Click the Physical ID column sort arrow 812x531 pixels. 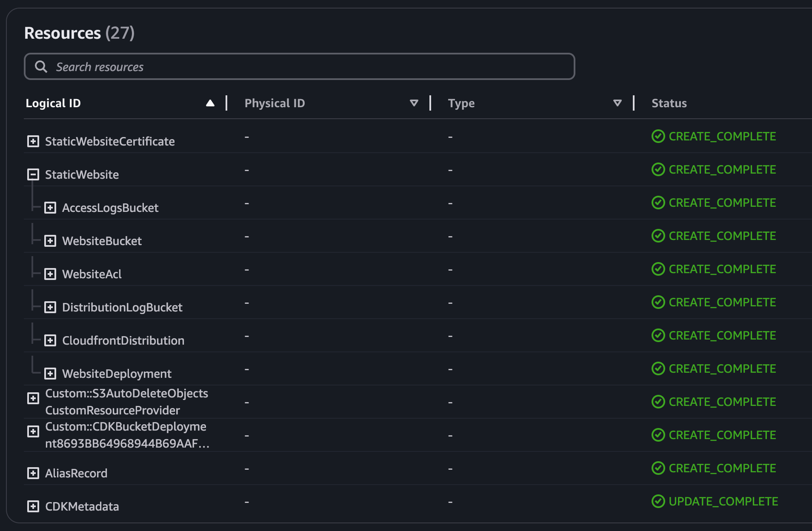(414, 103)
